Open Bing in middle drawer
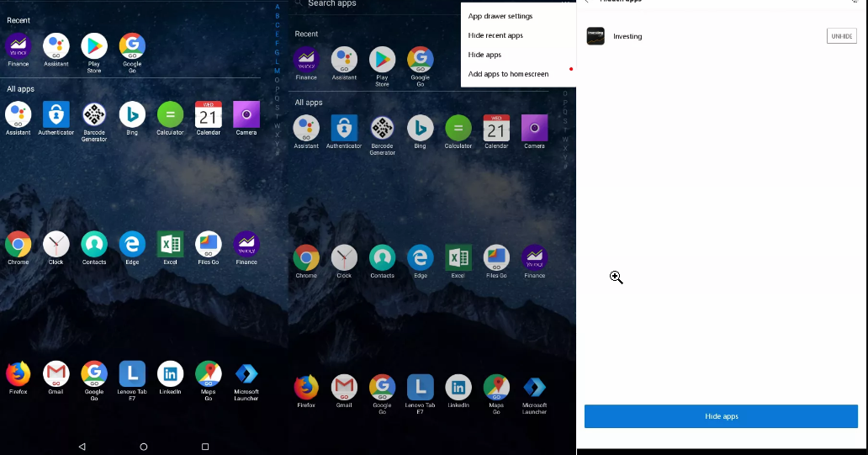Viewport: 868px width, 455px height. tap(421, 128)
